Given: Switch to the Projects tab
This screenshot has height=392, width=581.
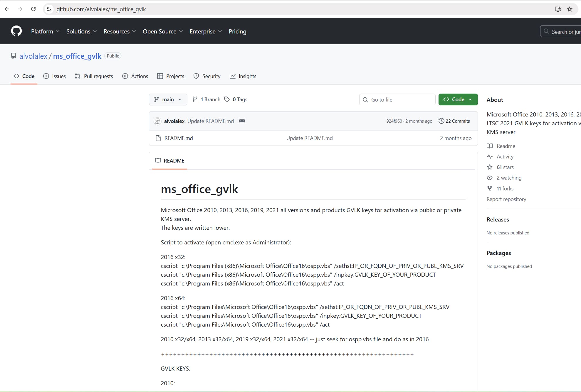Looking at the screenshot, I should click(170, 76).
